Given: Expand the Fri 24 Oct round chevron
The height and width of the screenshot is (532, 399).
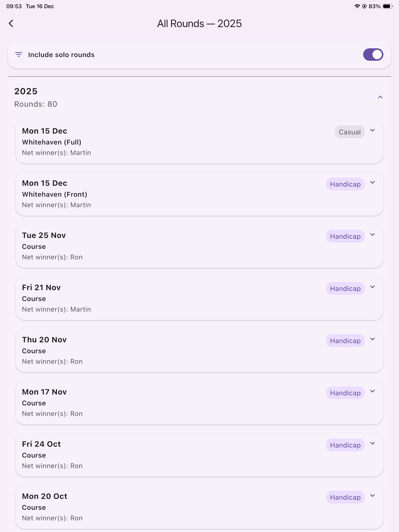Looking at the screenshot, I should coord(373,443).
